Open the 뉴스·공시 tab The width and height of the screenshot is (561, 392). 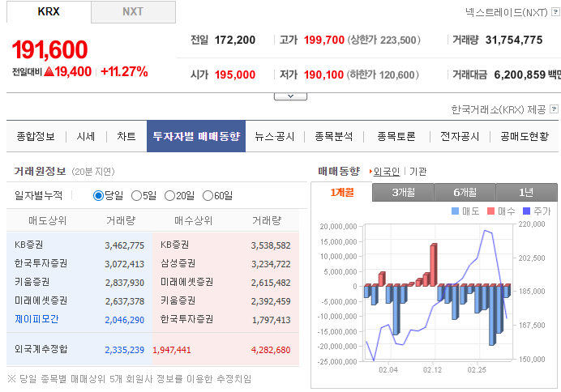click(274, 137)
